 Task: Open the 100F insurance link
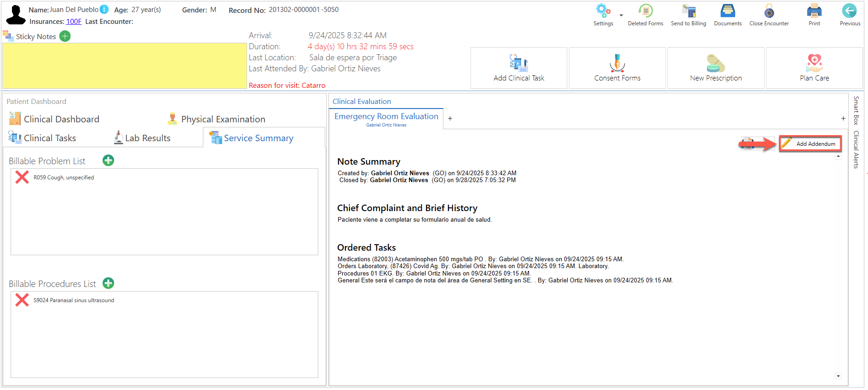coord(74,22)
